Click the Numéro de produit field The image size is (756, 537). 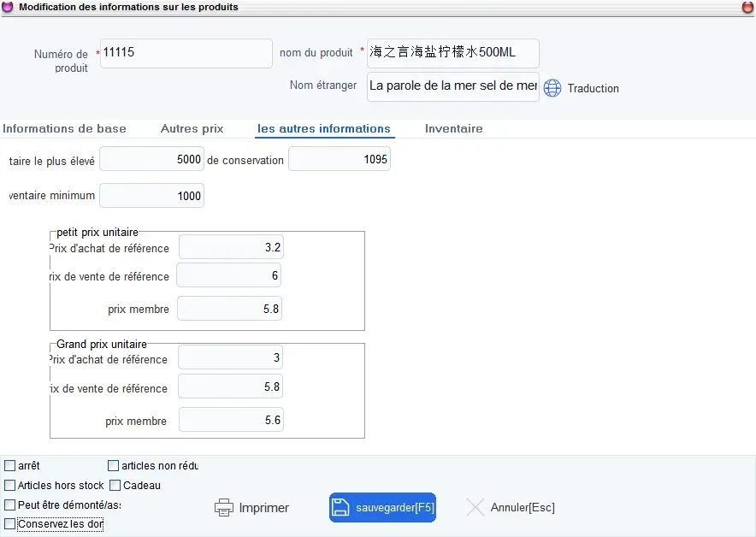(x=186, y=53)
